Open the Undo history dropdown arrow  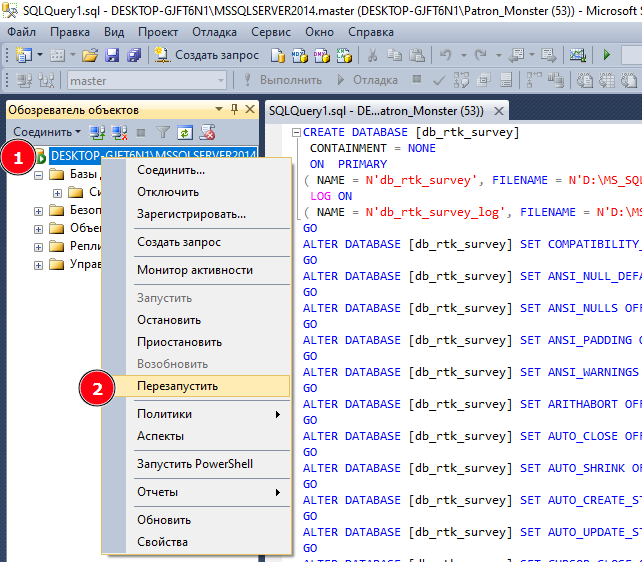coord(463,55)
